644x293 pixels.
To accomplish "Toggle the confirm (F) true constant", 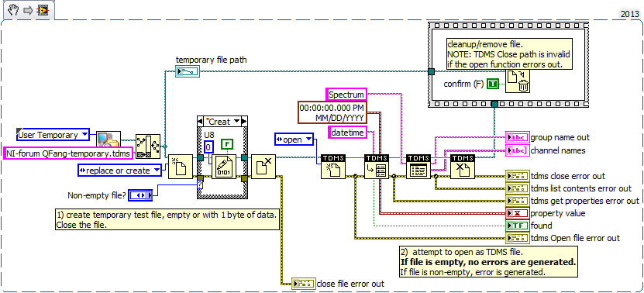I will [492, 84].
